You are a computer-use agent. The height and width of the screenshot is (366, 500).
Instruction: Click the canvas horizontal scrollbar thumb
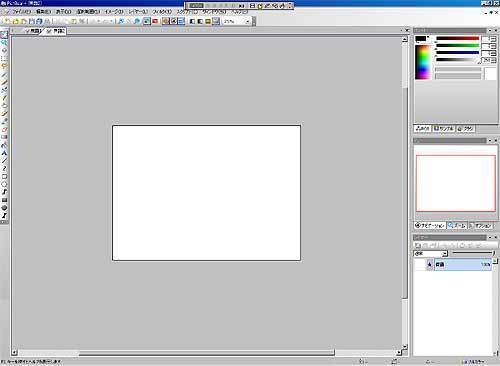pos(207,353)
